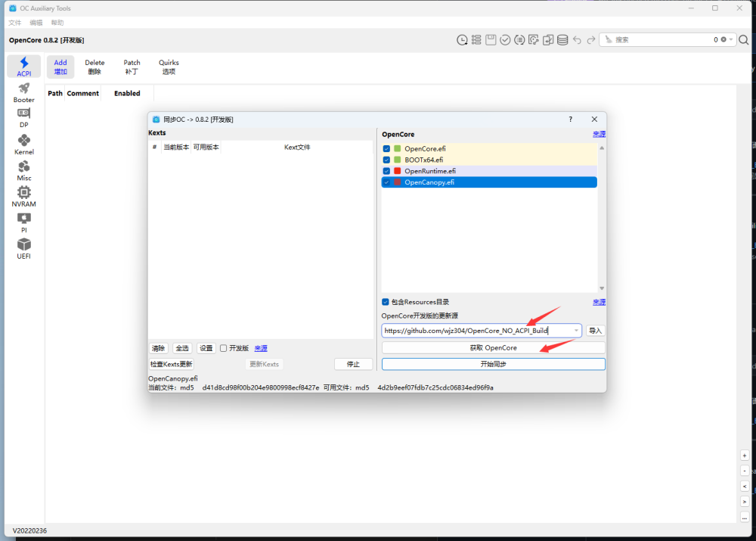Image resolution: width=756 pixels, height=541 pixels.
Task: Toggle the 包含Resources目录 checkbox
Action: (386, 302)
